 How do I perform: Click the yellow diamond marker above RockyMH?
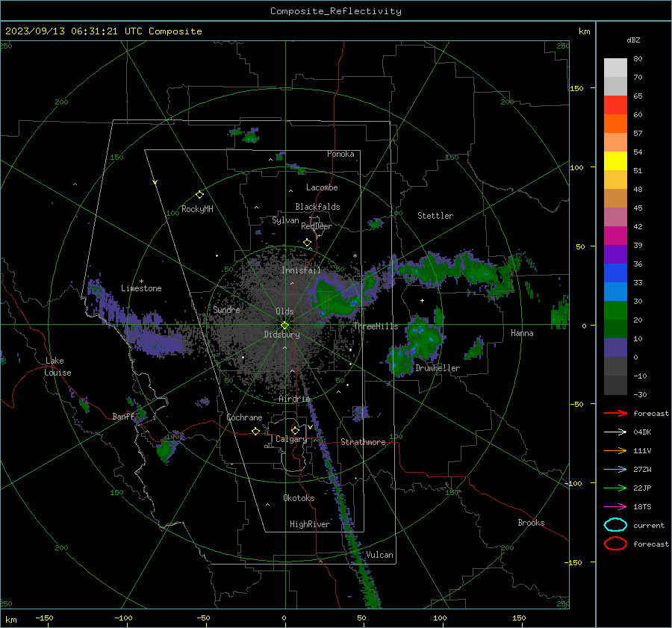[199, 195]
